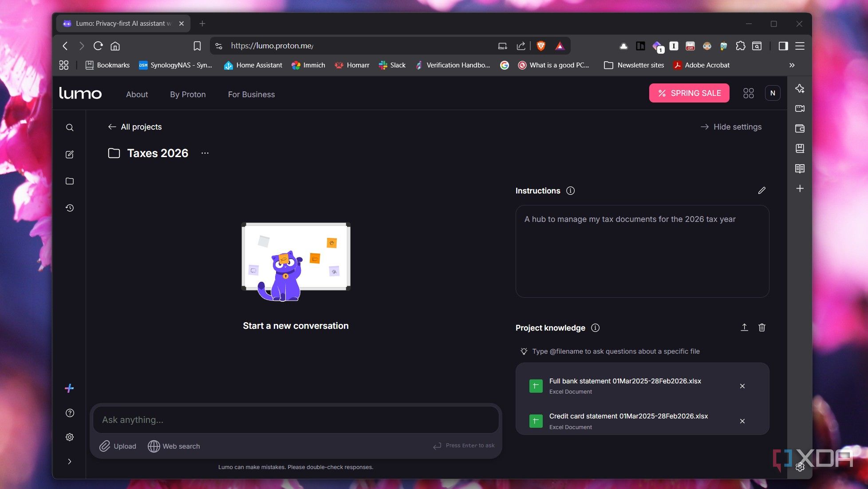Open the browser extensions puzzle icon
The image size is (868, 489).
(740, 46)
